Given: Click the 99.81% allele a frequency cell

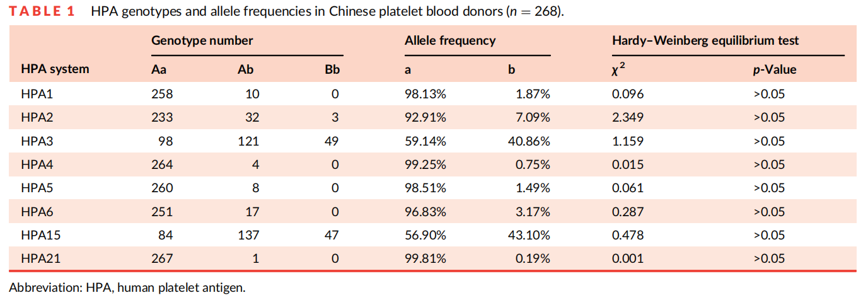Looking at the screenshot, I should click(425, 258).
